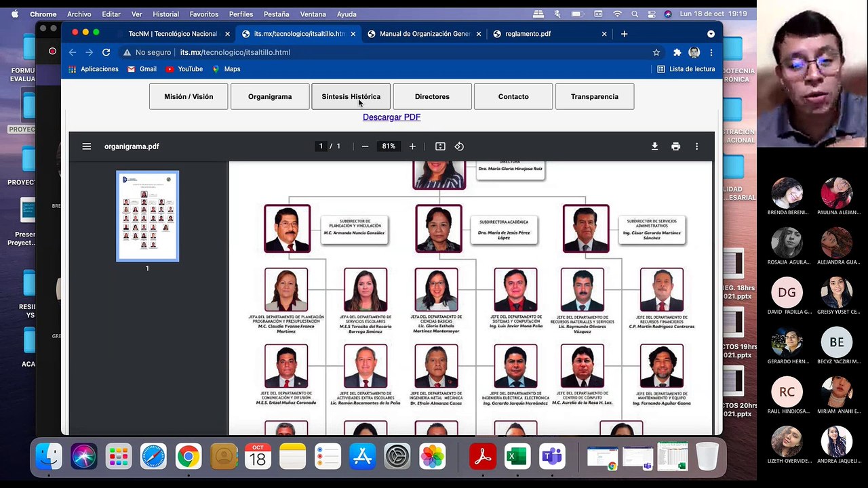Click the fit to page icon
This screenshot has height=488, width=868.
440,146
